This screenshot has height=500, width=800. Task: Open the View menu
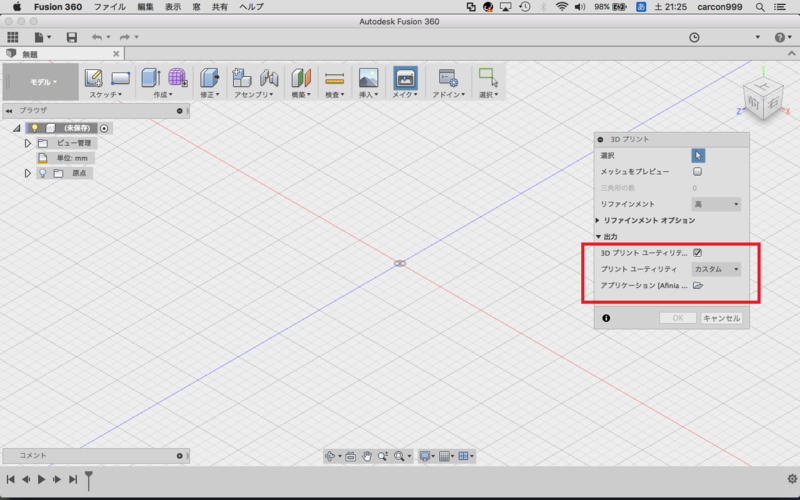pos(172,7)
